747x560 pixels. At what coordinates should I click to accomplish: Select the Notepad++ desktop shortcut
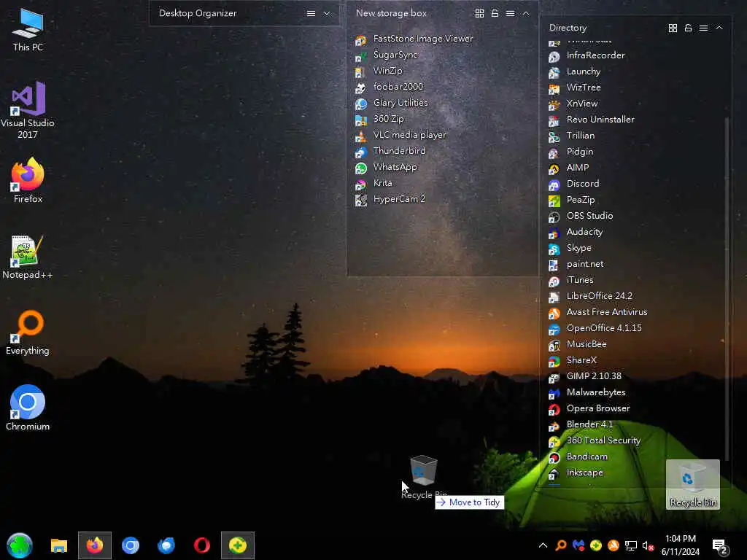28,257
